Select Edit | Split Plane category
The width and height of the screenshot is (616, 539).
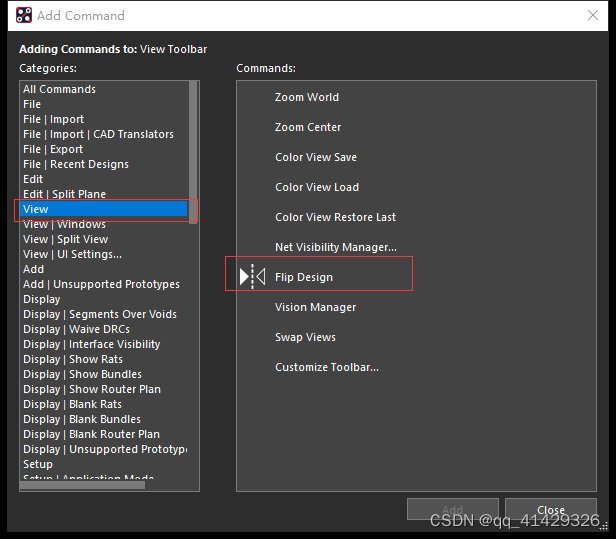64,194
